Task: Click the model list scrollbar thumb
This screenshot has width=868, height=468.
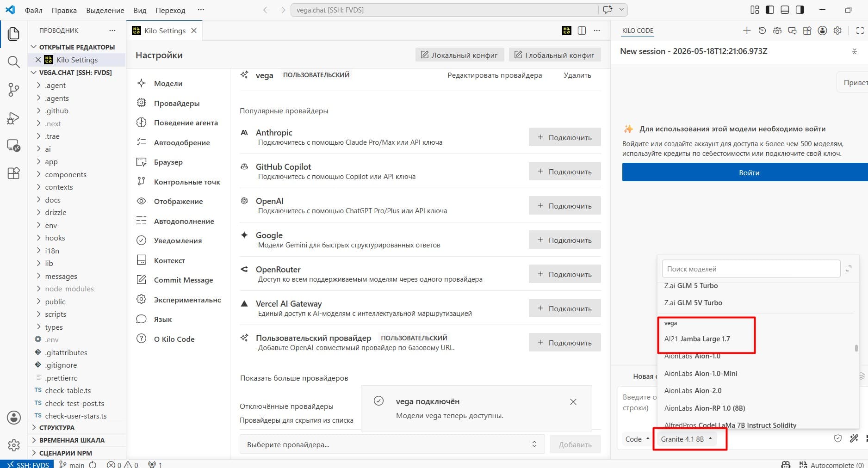Action: click(x=856, y=348)
